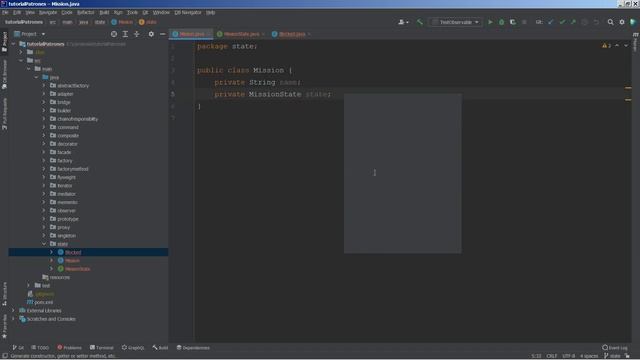
Task: Select the Mission class in tree
Action: click(x=72, y=261)
